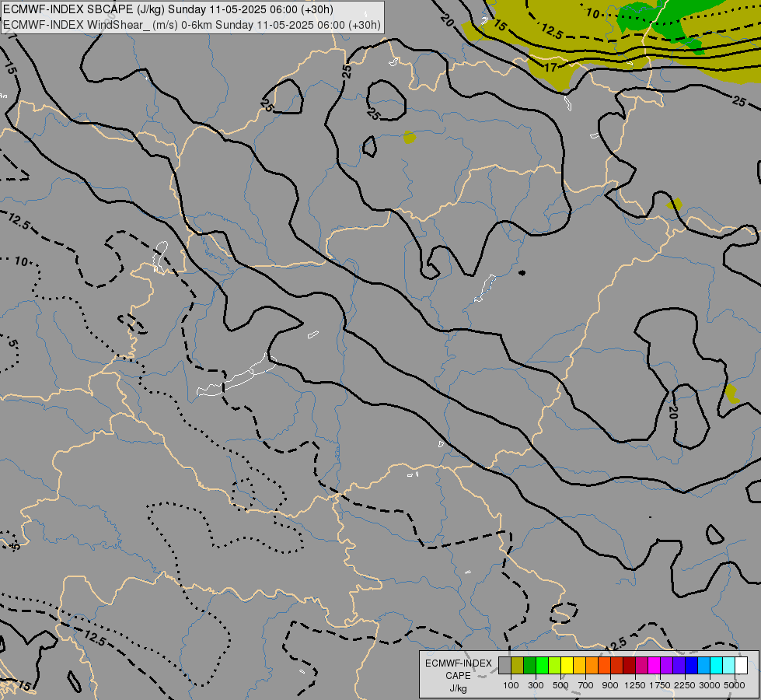
Task: Click the legend value 1250
Action: tap(635, 685)
